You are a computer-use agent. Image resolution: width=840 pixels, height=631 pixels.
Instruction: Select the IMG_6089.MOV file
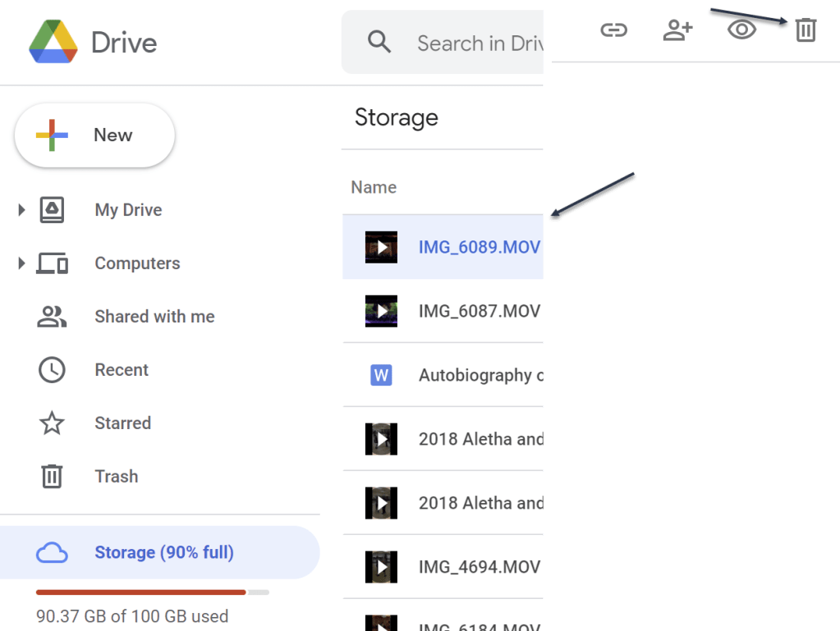click(x=479, y=247)
